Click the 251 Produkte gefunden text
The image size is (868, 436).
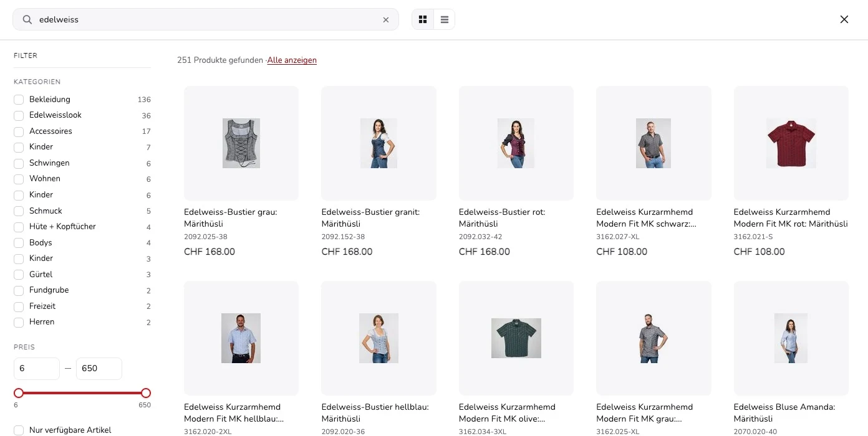pos(220,60)
